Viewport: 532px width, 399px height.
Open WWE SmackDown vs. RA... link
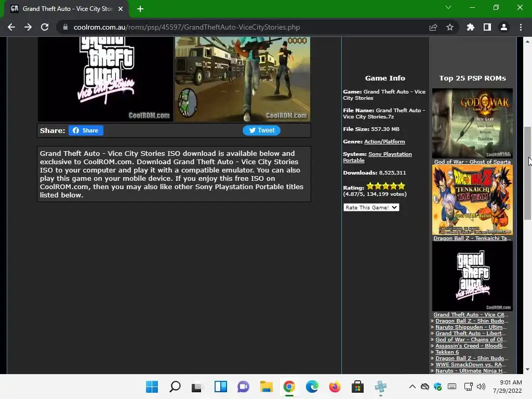click(x=471, y=364)
